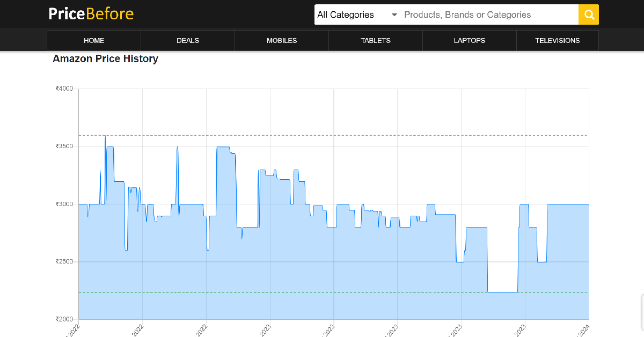Viewport: 644px width, 337px height.
Task: Click the red dashed highest price line
Action: [x=376, y=135]
